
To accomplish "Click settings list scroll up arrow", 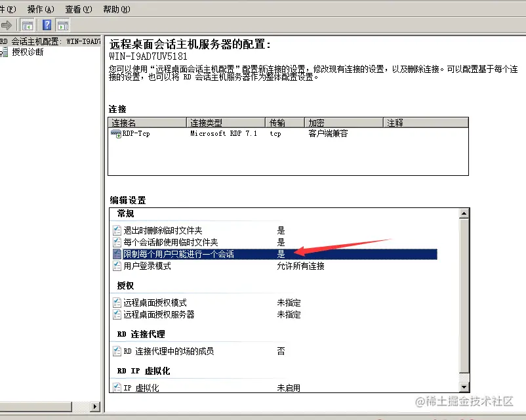I will click(x=464, y=213).
